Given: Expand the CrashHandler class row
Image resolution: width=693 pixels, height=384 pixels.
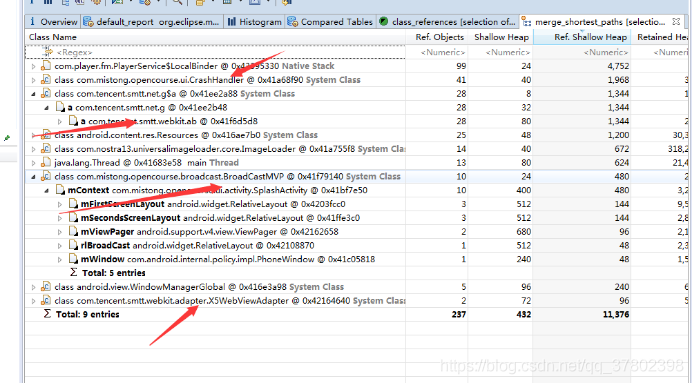Looking at the screenshot, I should click(x=34, y=80).
